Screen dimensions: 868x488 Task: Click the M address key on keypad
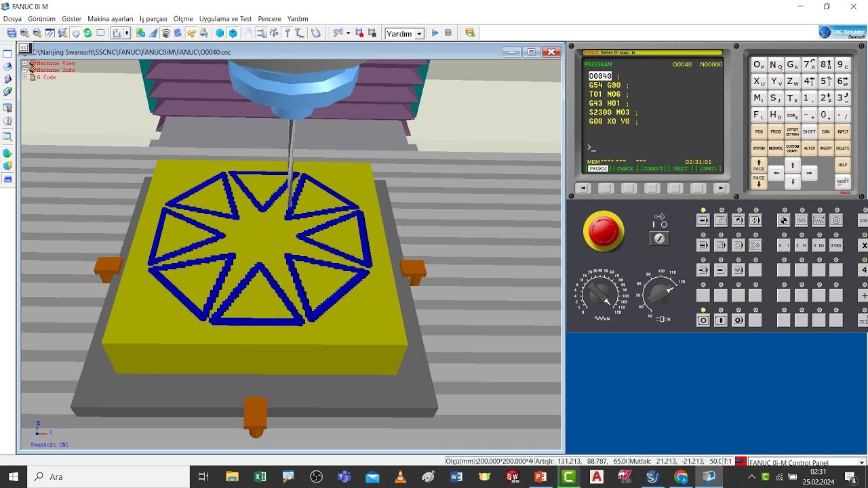(x=759, y=98)
